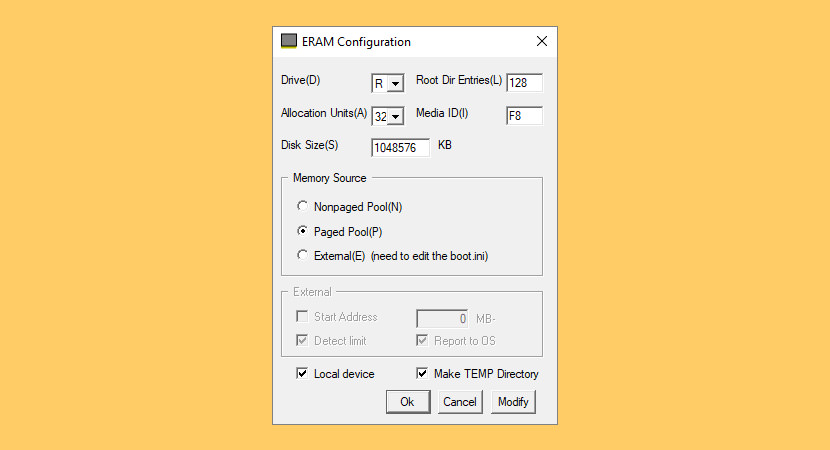
Task: Select the Nonpaged Pool radio button
Action: pyautogui.click(x=303, y=207)
